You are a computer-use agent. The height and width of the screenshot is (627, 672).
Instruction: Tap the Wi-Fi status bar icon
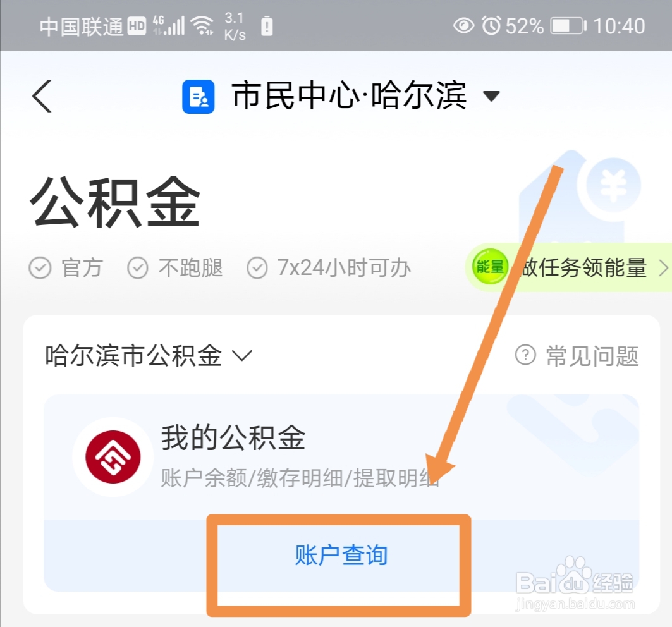pos(203,26)
